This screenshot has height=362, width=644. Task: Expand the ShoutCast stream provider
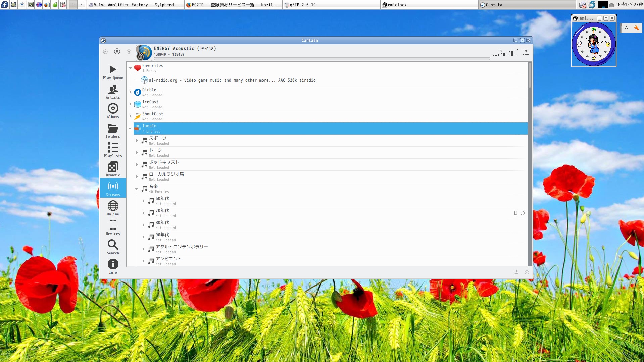tap(130, 116)
